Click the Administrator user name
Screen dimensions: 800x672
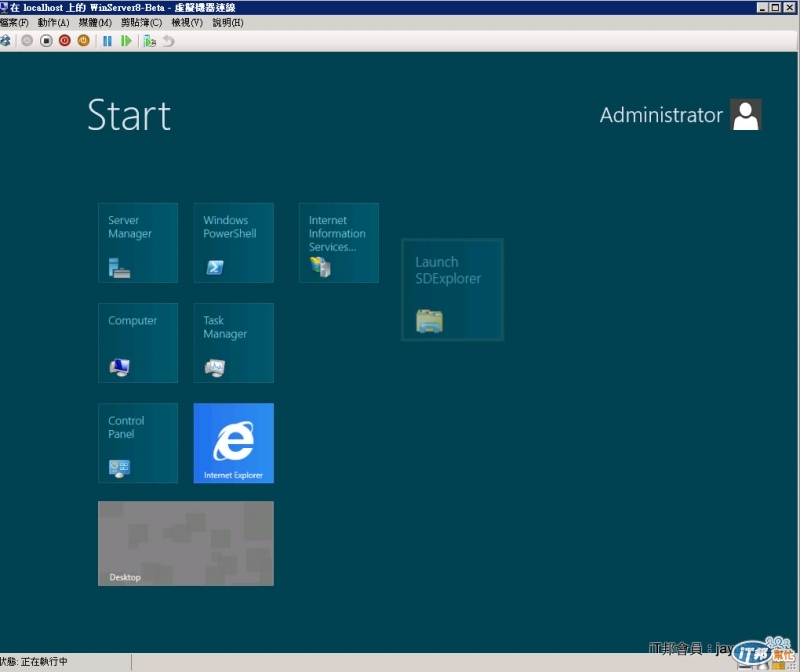661,115
